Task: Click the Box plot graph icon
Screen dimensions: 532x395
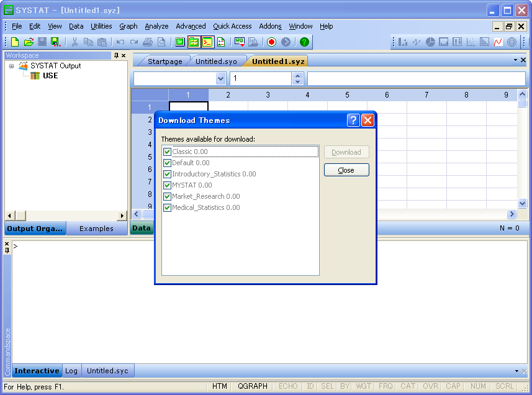Action: 457,42
